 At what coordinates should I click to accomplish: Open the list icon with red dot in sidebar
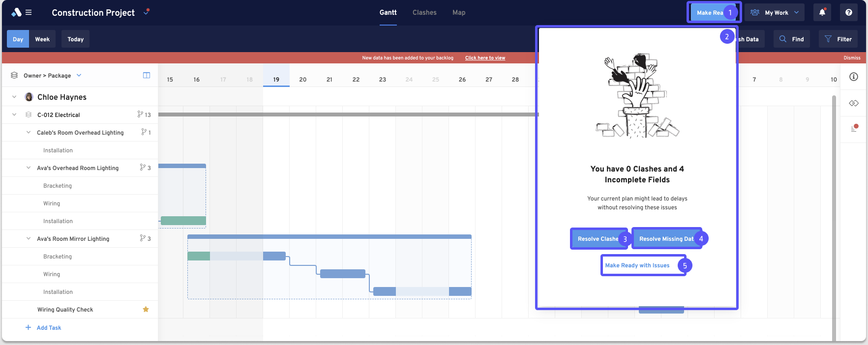click(854, 128)
